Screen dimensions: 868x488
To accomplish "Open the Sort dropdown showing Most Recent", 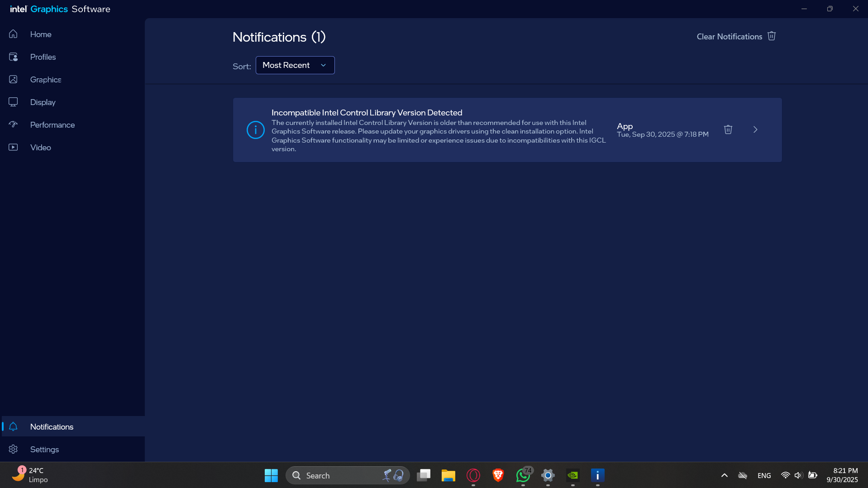I will (295, 65).
